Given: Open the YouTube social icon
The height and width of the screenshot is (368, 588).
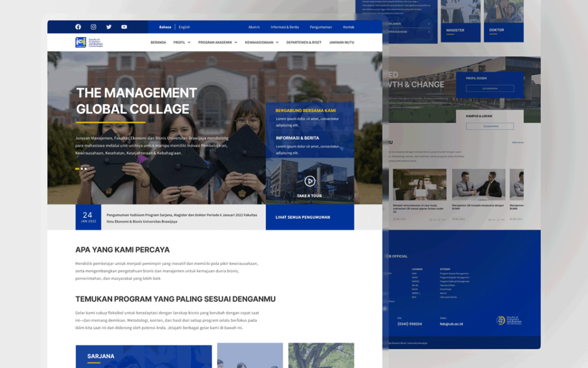Looking at the screenshot, I should pos(124,27).
